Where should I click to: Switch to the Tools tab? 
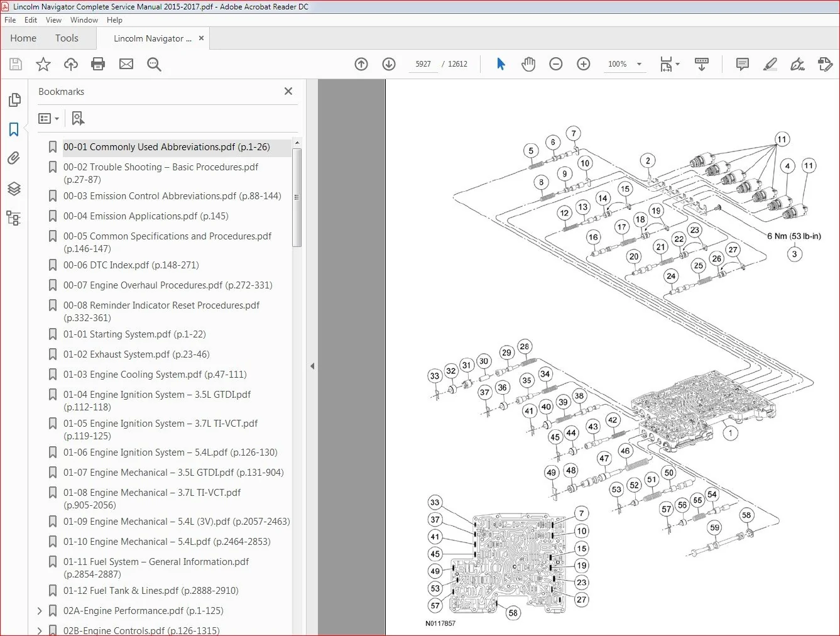[67, 38]
